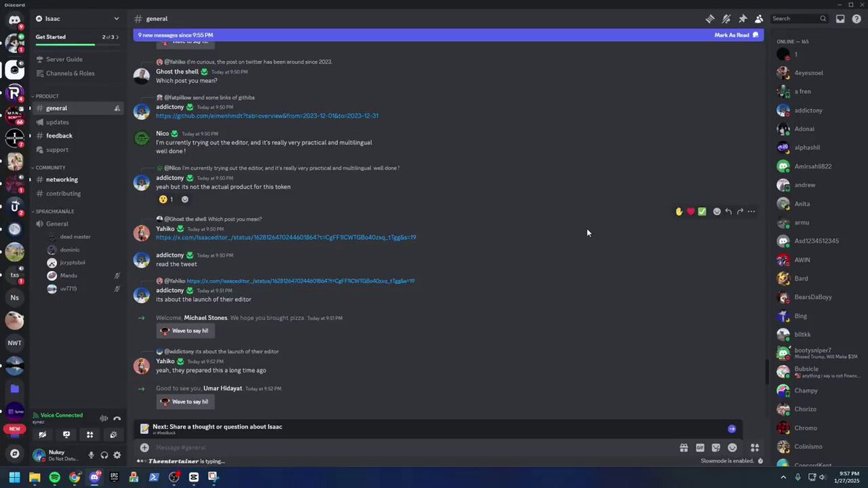This screenshot has width=868, height=488.
Task: Click the Discord home direct messages icon
Action: (14, 20)
